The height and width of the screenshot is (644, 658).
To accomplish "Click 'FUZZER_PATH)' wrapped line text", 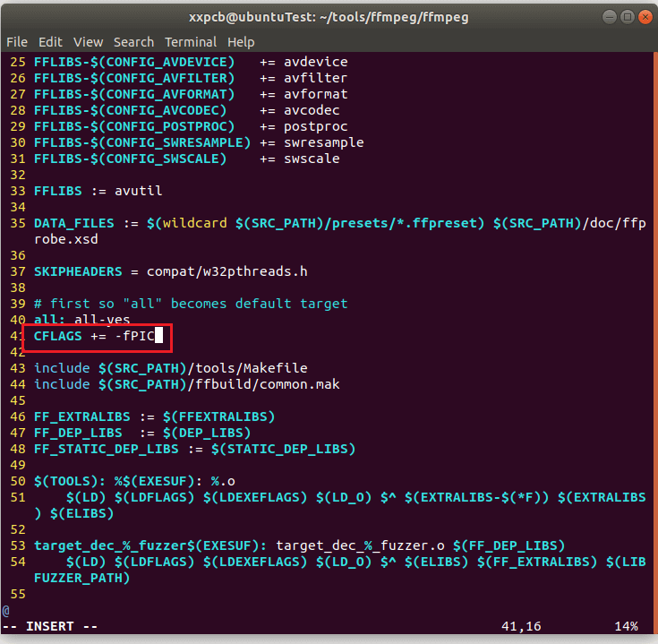I will pos(81,578).
